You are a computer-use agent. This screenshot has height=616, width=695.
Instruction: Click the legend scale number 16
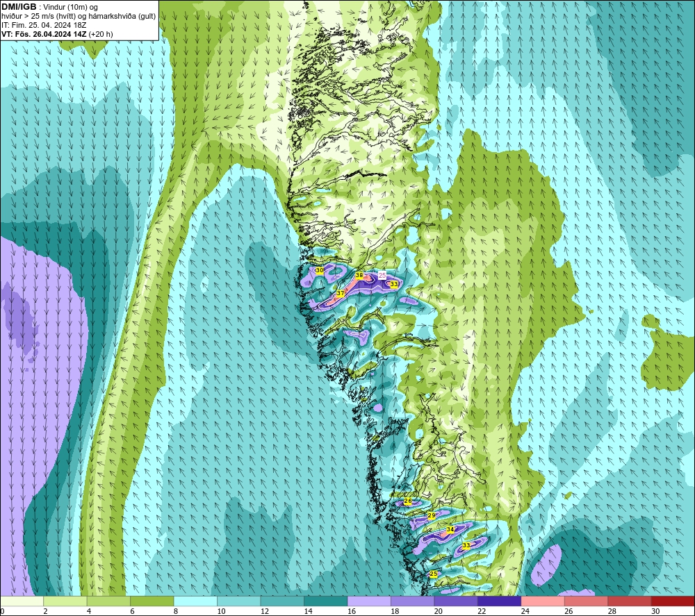point(352,611)
